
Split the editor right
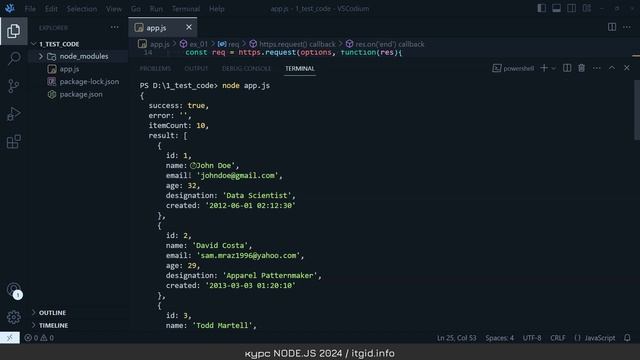612,27
